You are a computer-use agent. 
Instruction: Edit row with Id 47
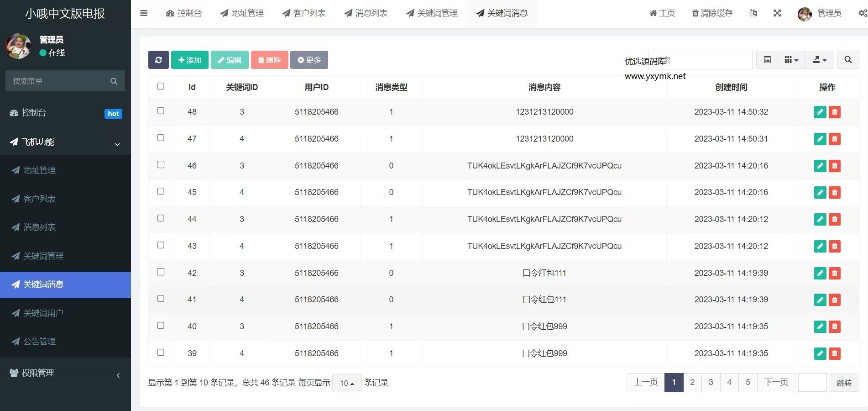(820, 139)
